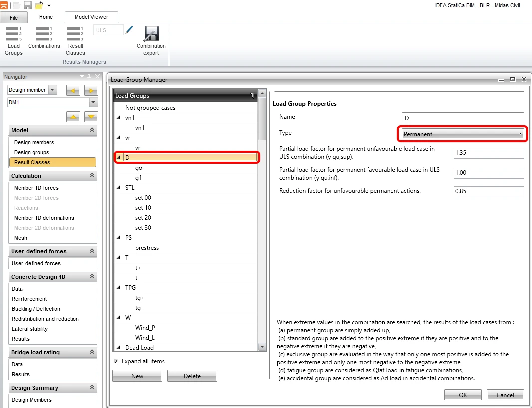Image resolution: width=532 pixels, height=408 pixels.
Task: Click the Name input field containing D
Action: (x=463, y=118)
